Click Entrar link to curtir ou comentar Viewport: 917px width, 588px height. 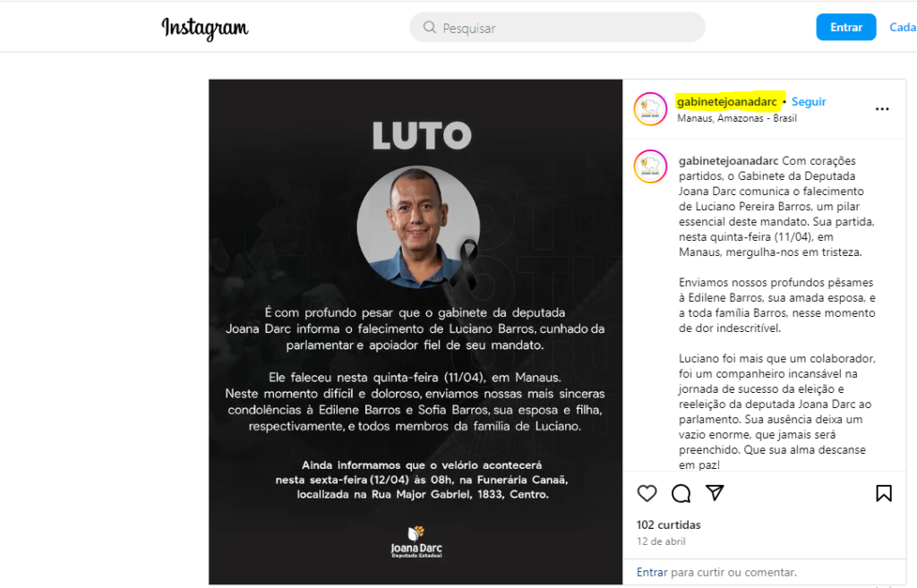tap(652, 572)
